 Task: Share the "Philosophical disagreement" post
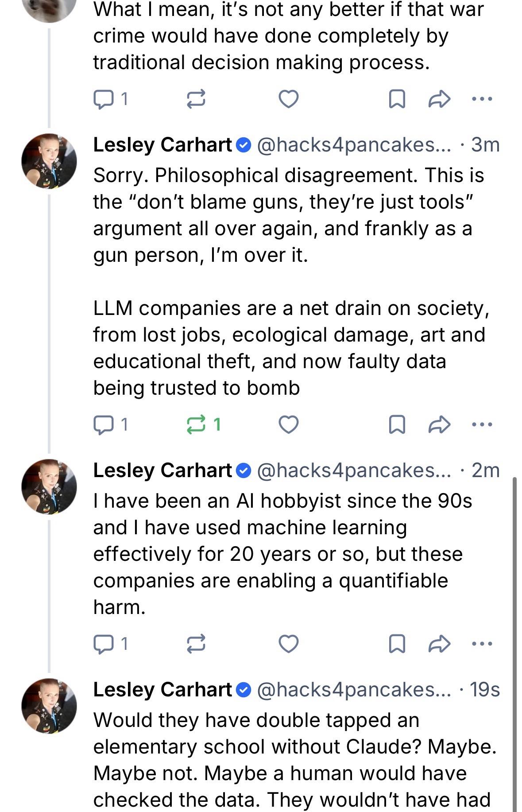pos(439,425)
